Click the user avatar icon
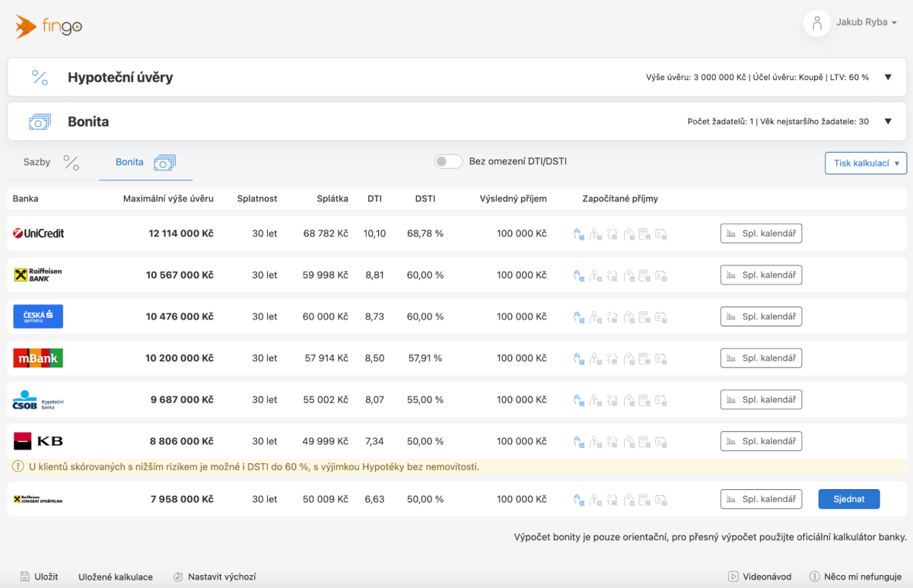913x588 pixels. tap(817, 23)
